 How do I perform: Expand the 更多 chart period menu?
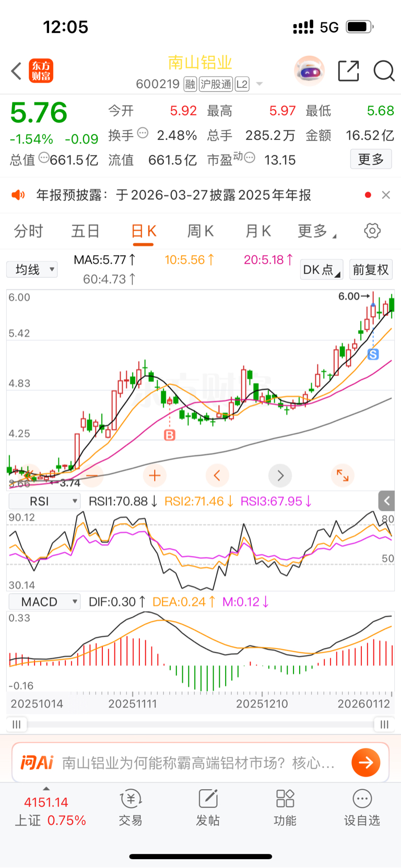click(316, 231)
